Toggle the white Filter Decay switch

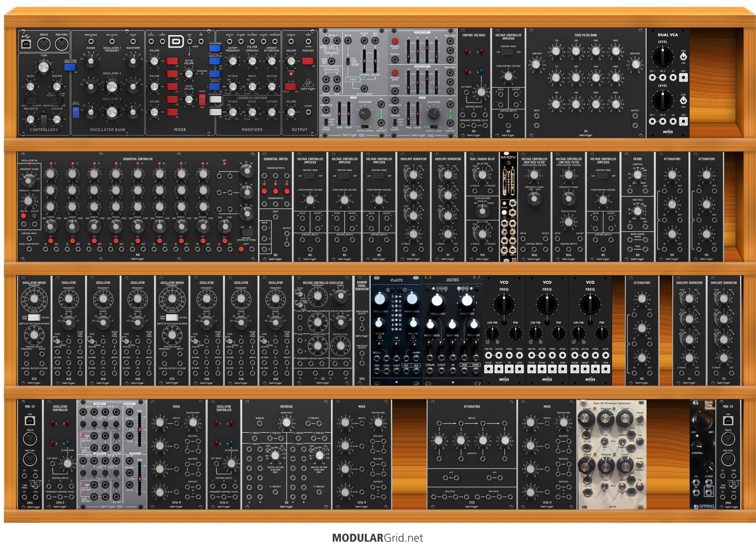[x=215, y=99]
